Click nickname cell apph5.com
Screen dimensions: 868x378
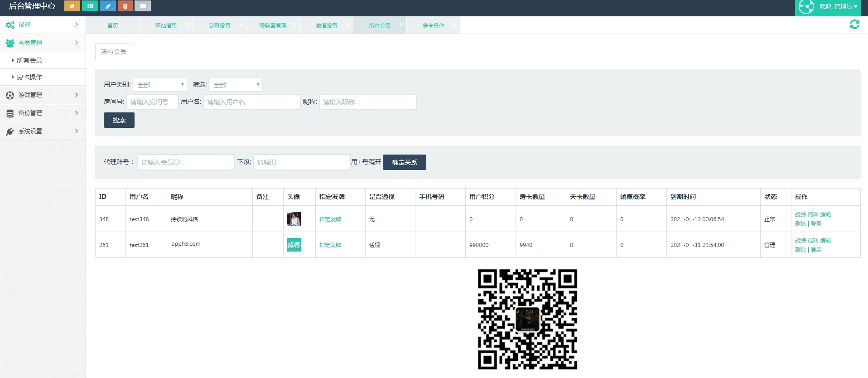coord(186,244)
